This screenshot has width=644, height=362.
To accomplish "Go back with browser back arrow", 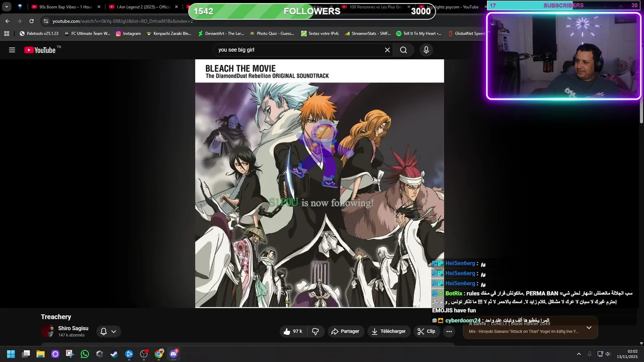I will click(x=7, y=21).
